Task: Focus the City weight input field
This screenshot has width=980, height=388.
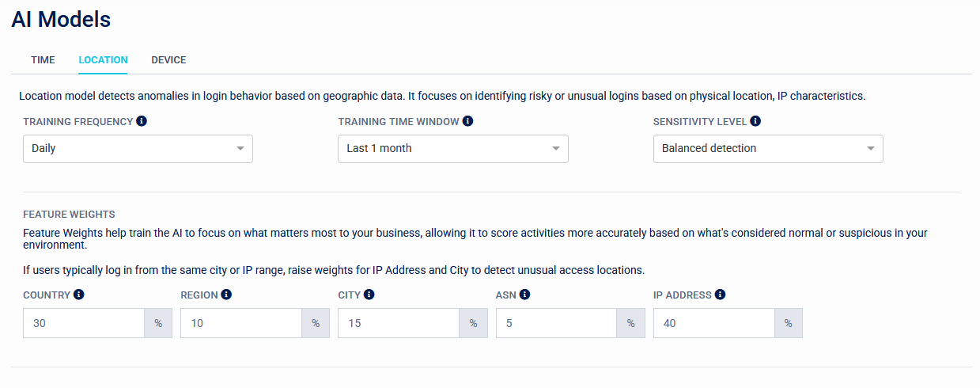Action: pos(398,323)
